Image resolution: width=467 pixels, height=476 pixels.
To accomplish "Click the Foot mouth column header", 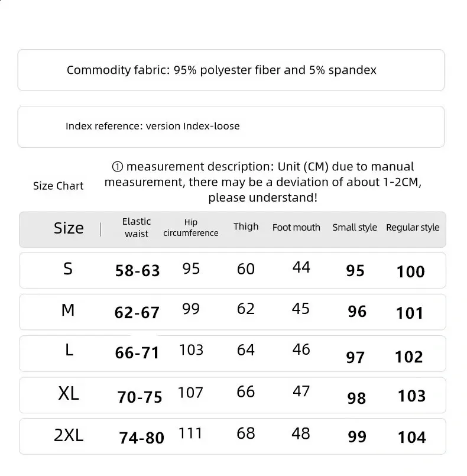I will tap(296, 228).
